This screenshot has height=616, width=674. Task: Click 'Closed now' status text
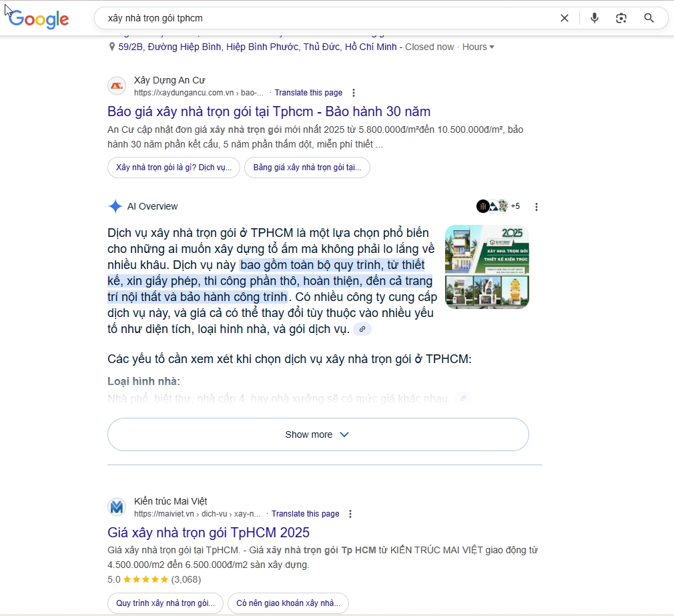click(429, 47)
